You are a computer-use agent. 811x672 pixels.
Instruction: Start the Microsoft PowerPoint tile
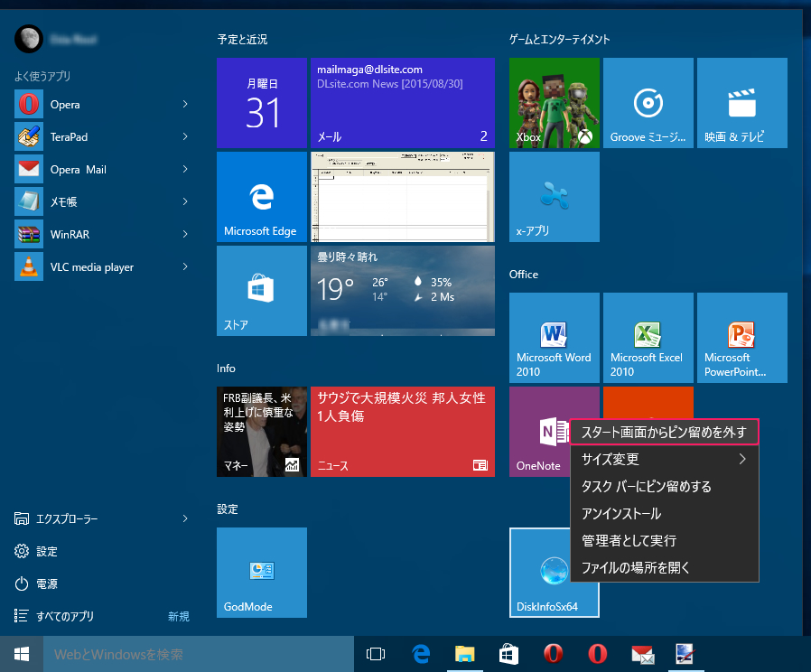(x=742, y=338)
